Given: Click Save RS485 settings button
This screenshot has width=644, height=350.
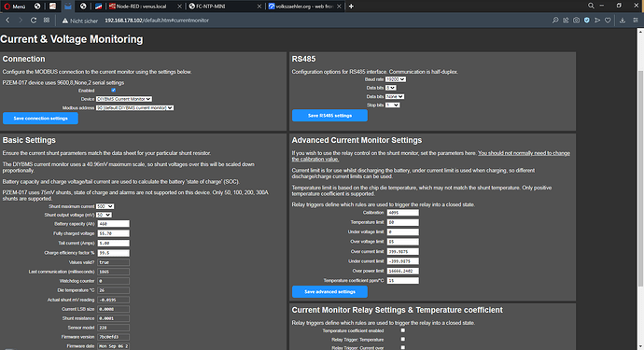Looking at the screenshot, I should 329,116.
